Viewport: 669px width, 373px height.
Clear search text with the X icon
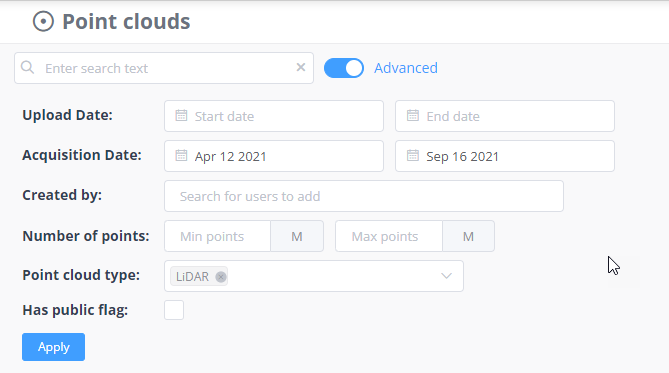click(301, 67)
